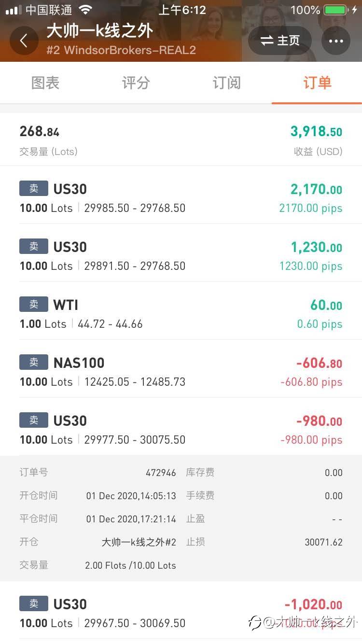Tap the 卖 badge on the NAS100 order

point(34,362)
